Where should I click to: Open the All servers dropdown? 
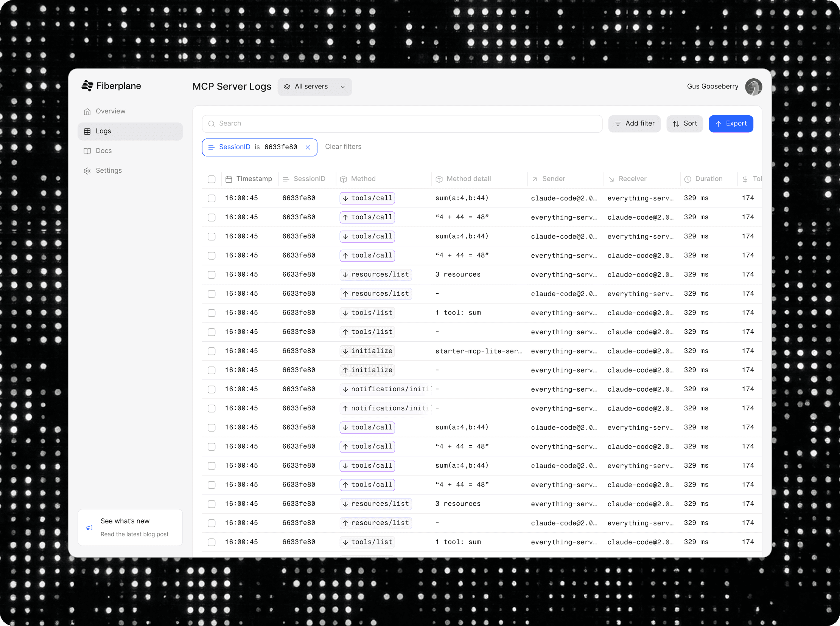[314, 87]
